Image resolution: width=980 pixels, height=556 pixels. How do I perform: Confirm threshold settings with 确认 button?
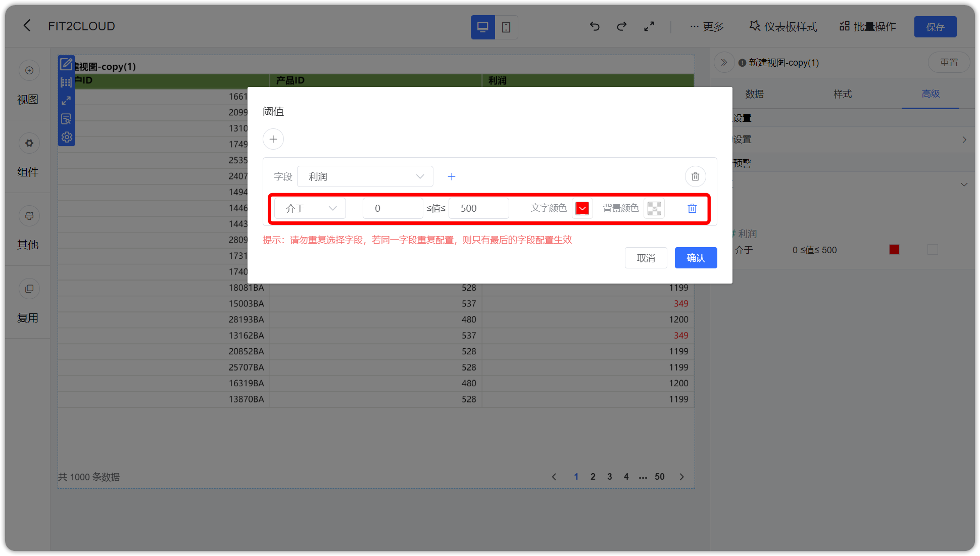pos(696,258)
